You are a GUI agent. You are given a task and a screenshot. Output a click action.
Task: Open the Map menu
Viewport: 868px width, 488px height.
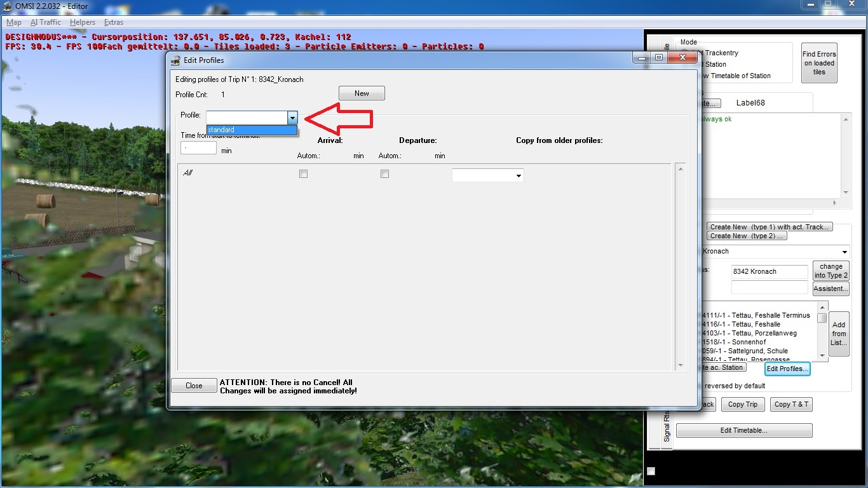(13, 22)
